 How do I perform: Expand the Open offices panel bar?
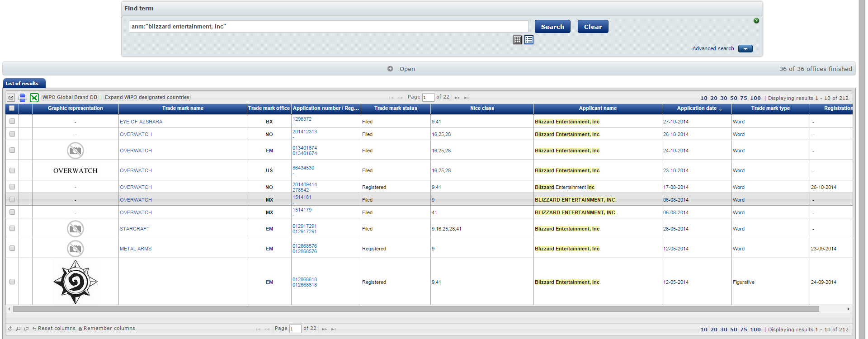tap(429, 69)
